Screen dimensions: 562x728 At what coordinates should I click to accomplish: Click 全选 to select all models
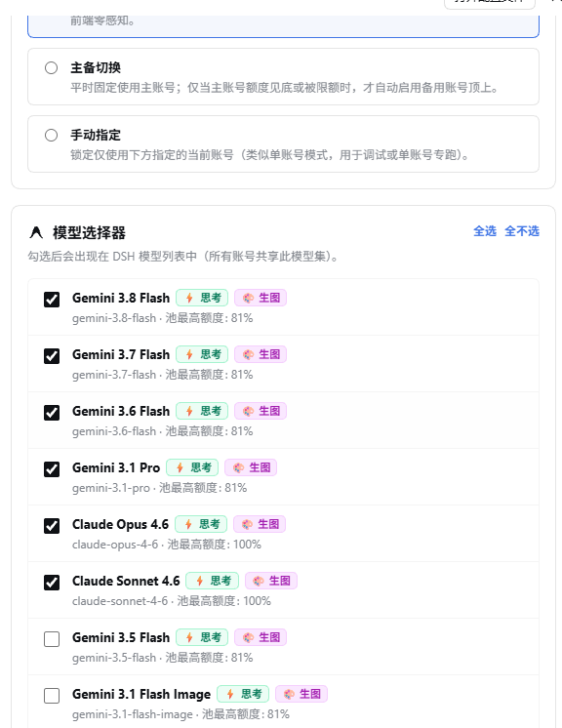(x=485, y=231)
